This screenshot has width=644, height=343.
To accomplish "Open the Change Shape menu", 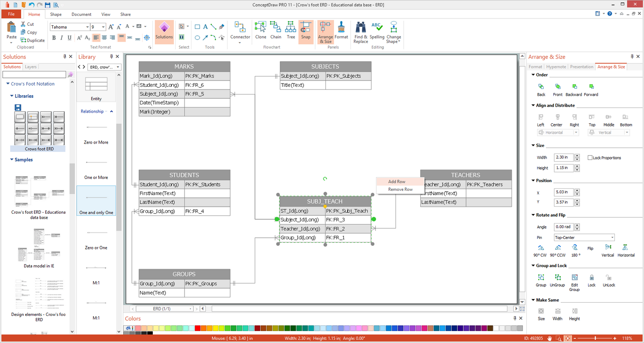I will (x=393, y=32).
